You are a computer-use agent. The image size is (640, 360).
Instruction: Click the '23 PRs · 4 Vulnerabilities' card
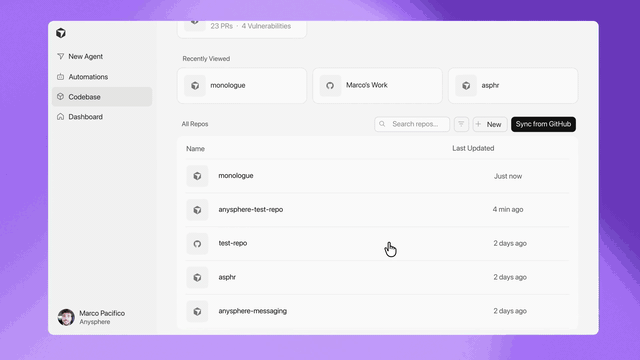point(242,29)
